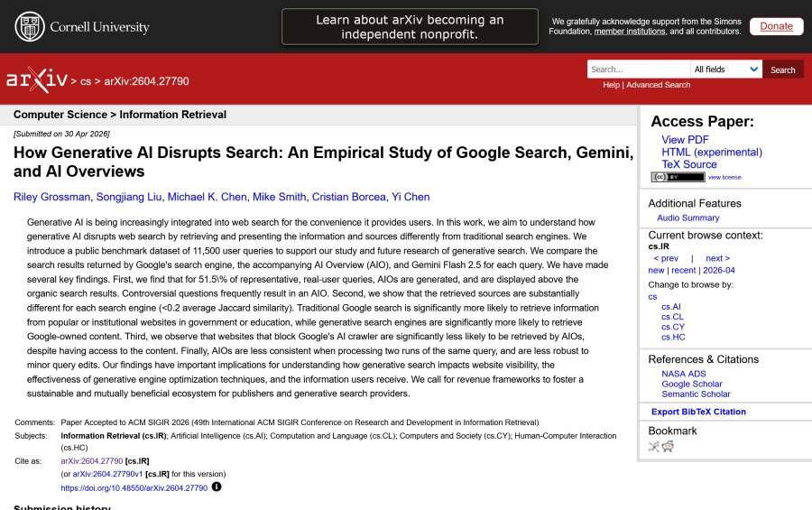Browse by cs parent category link
Viewport: 812px width, 510px height.
coord(652,297)
